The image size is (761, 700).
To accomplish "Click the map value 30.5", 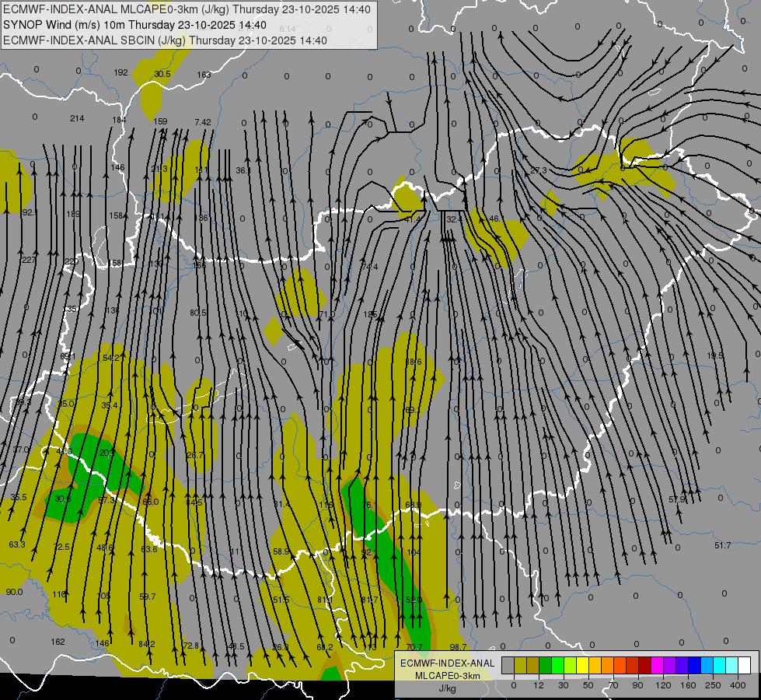I will (162, 74).
